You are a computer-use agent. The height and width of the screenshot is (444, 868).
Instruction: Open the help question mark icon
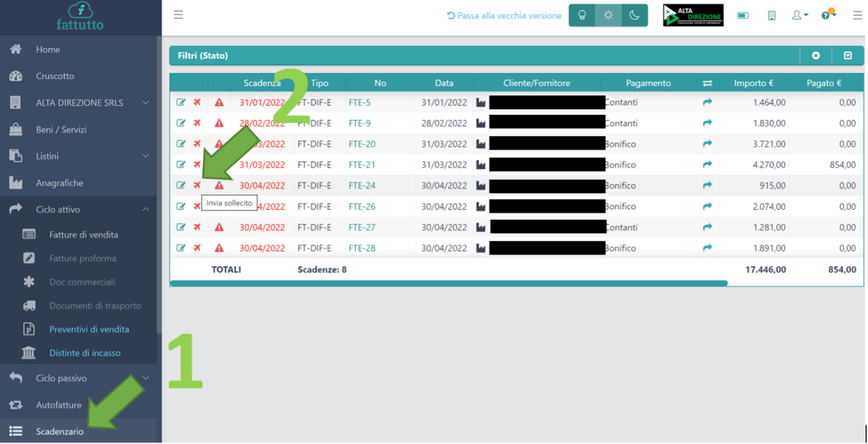[x=826, y=16]
